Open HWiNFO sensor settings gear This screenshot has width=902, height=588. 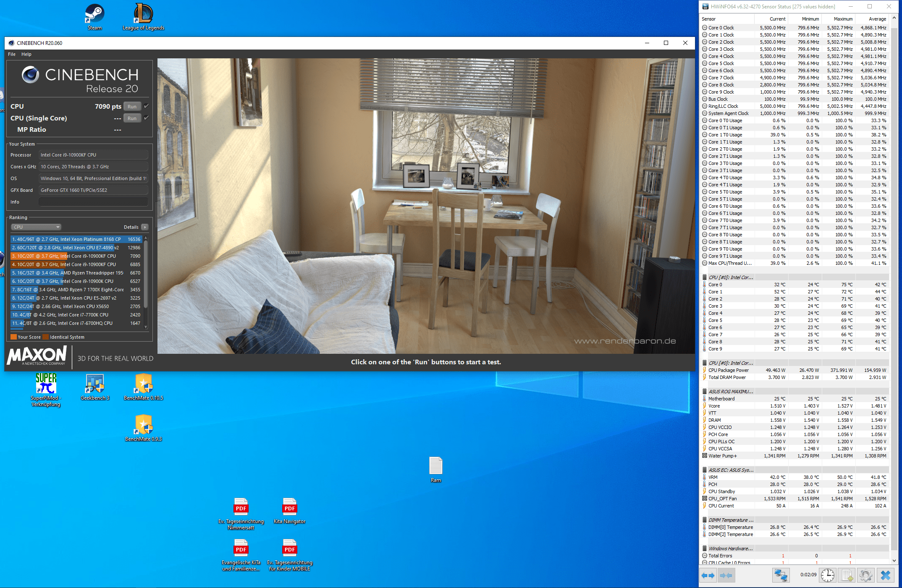click(865, 575)
